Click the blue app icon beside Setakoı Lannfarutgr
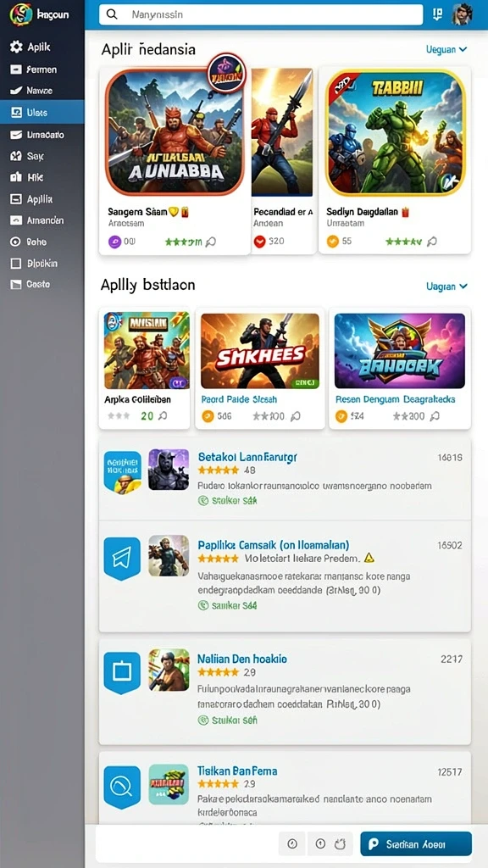 pos(123,471)
